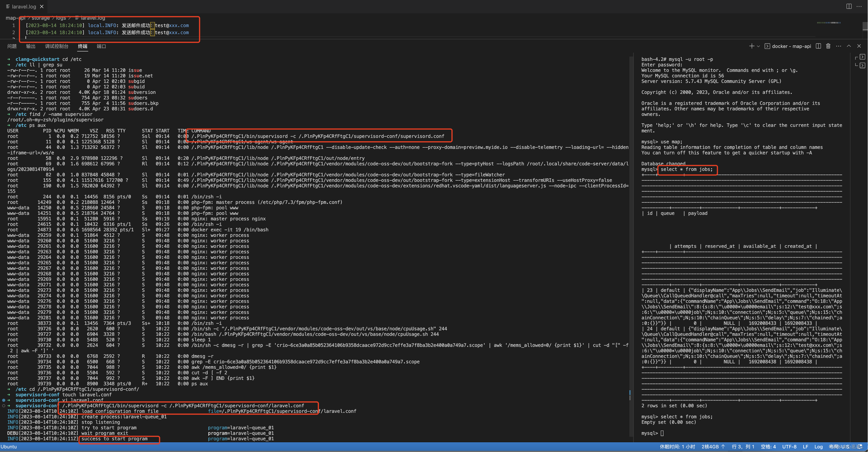Click line number 1 in the editor

tap(14, 25)
